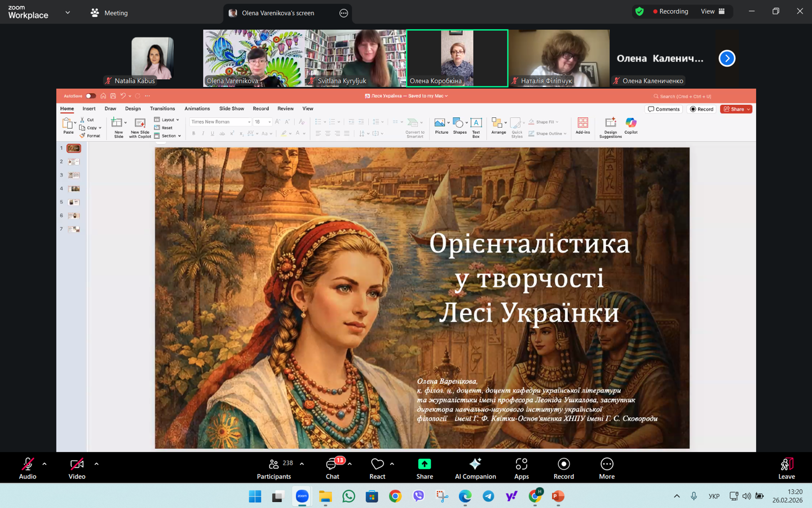Viewport: 812px width, 508px height.
Task: Expand the audio options arrow
Action: tap(45, 464)
